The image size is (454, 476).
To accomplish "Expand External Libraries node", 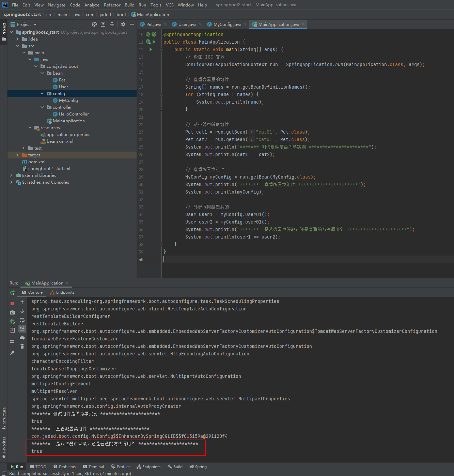I will pos(12,175).
